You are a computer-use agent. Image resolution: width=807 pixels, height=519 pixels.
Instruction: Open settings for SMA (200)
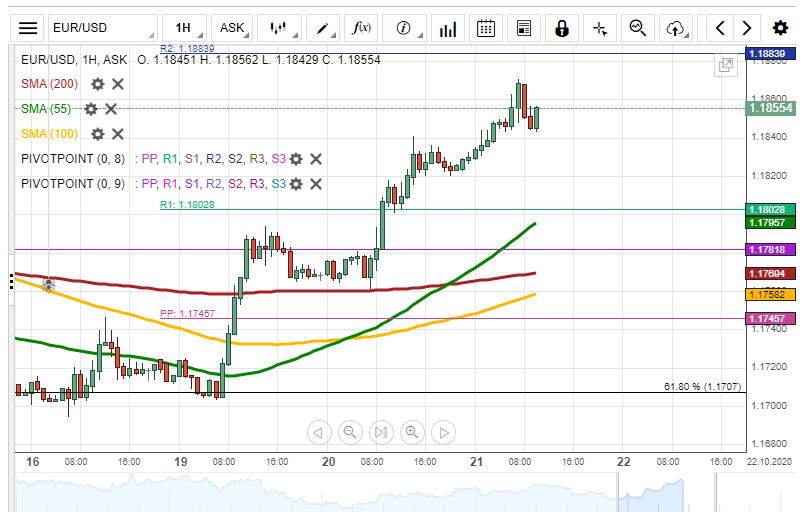click(97, 84)
